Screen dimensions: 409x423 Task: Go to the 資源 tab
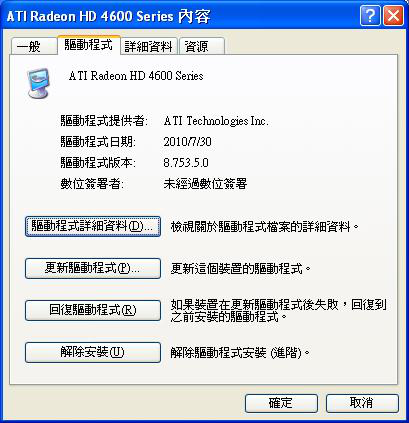pos(202,46)
